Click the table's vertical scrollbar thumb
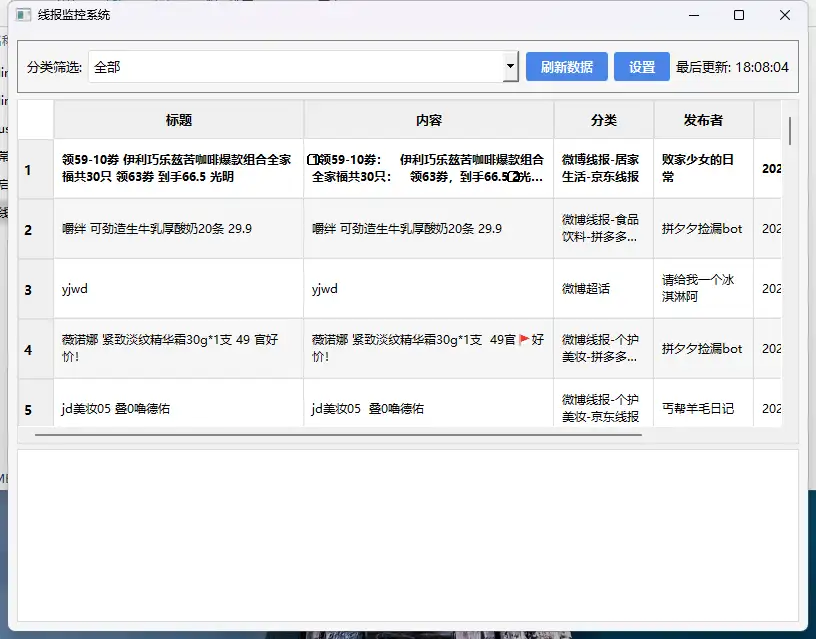Image resolution: width=816 pixels, height=639 pixels. (x=791, y=131)
